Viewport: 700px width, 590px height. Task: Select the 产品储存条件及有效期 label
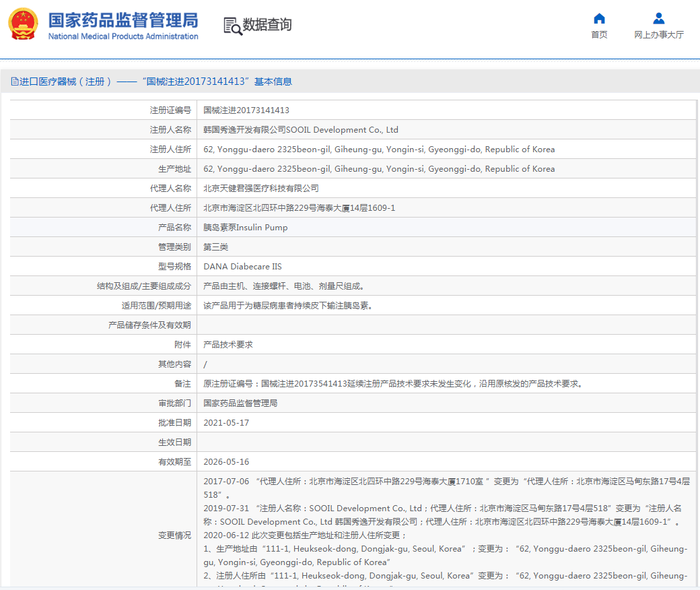(x=149, y=325)
